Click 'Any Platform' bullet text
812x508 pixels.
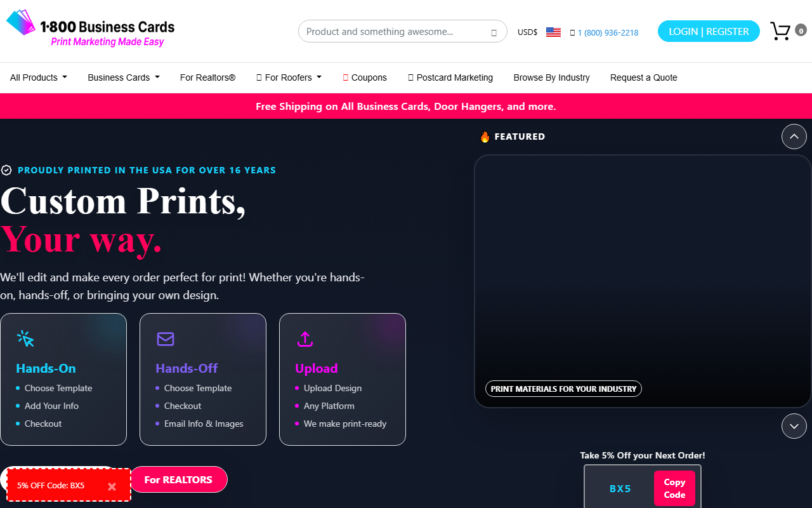tap(329, 406)
